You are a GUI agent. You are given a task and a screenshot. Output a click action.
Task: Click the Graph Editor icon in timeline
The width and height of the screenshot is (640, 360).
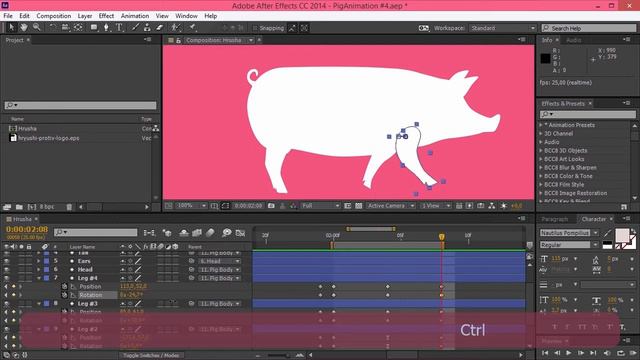pos(240,233)
